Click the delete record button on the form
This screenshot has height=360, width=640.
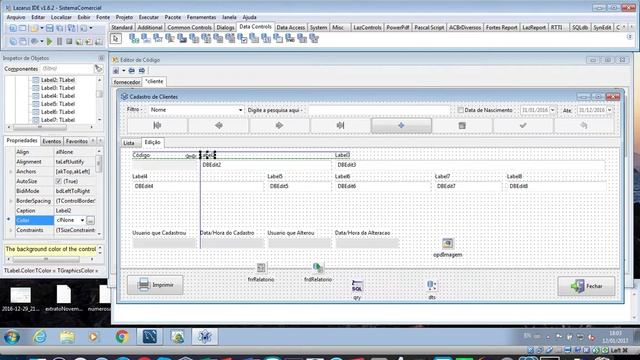pos(462,125)
